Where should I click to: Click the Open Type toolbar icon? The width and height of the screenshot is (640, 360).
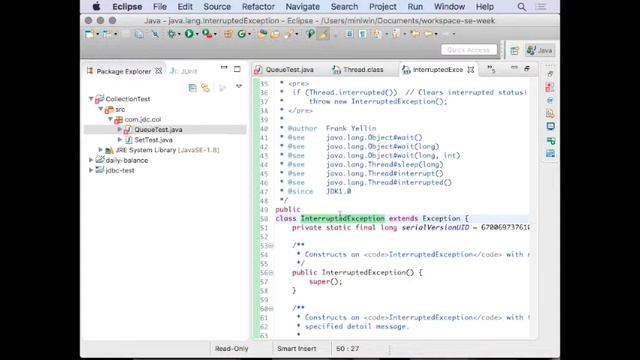(262, 34)
